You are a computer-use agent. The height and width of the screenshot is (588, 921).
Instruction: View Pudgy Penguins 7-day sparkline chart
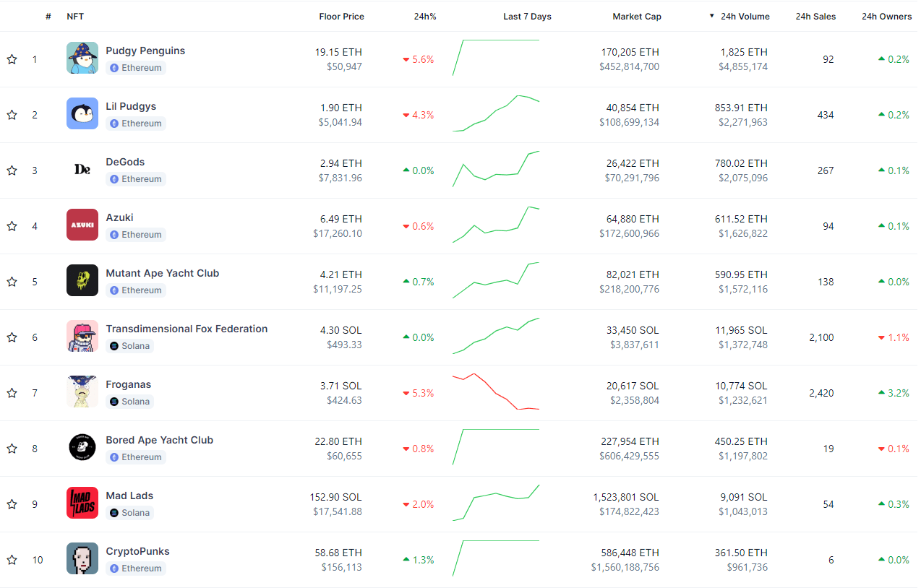point(496,58)
